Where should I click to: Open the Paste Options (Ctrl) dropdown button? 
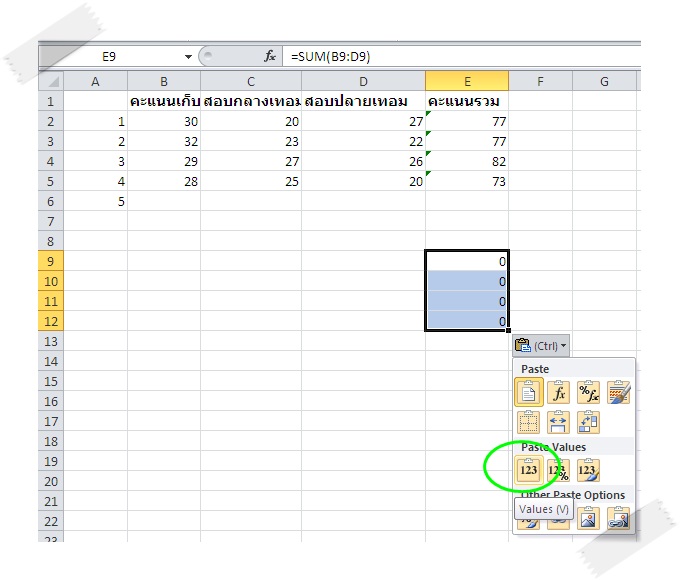coord(541,346)
